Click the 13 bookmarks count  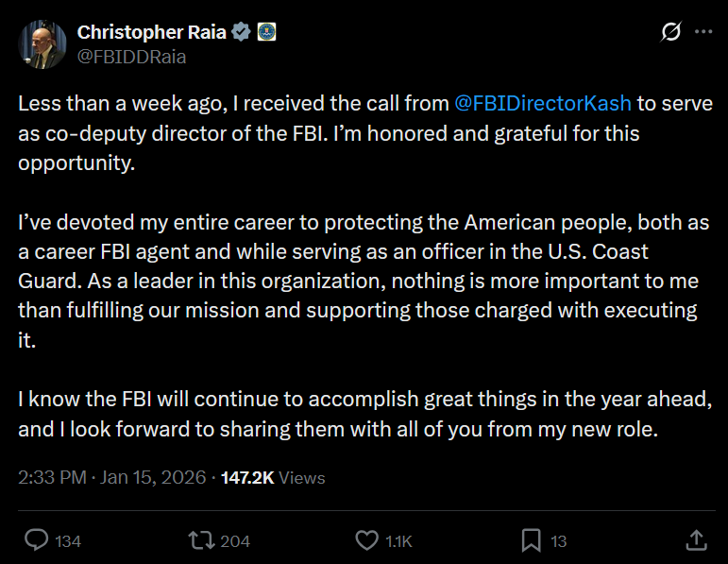click(559, 541)
